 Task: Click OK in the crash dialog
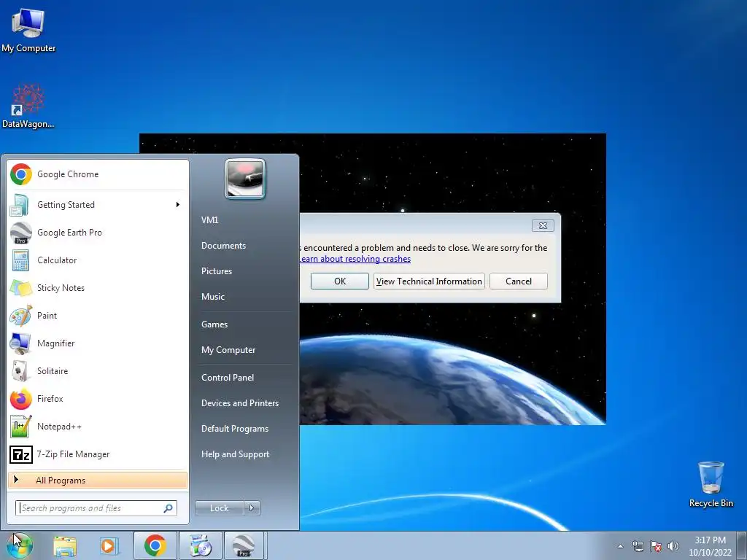(340, 281)
